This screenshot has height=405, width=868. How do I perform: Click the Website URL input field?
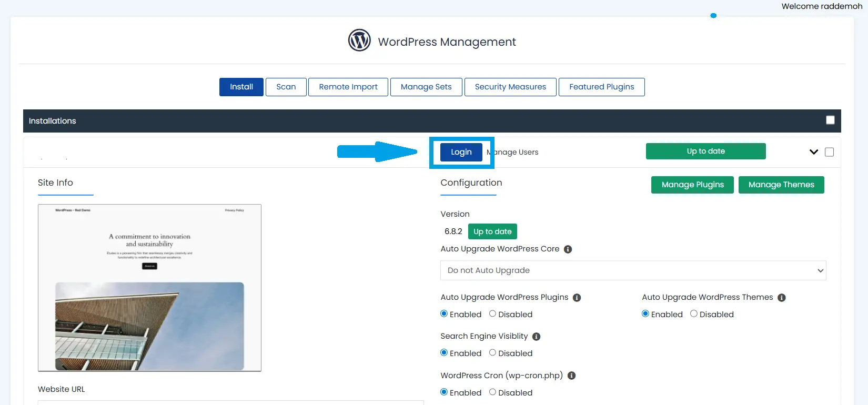point(230,402)
